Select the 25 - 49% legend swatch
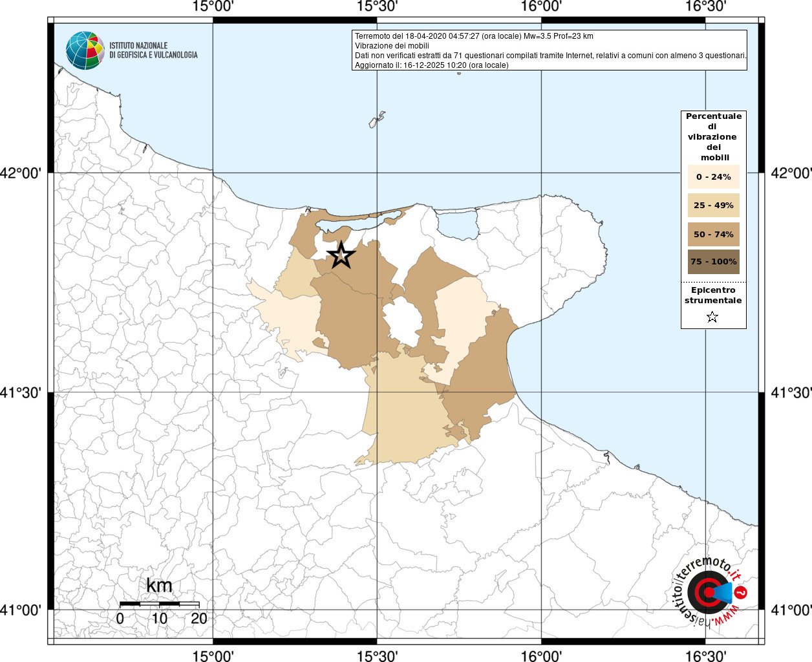This screenshot has height=662, width=812. 713,206
